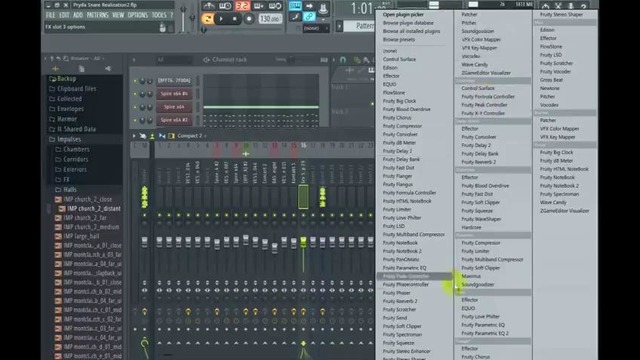Click the Play button in transport

pos(221,19)
